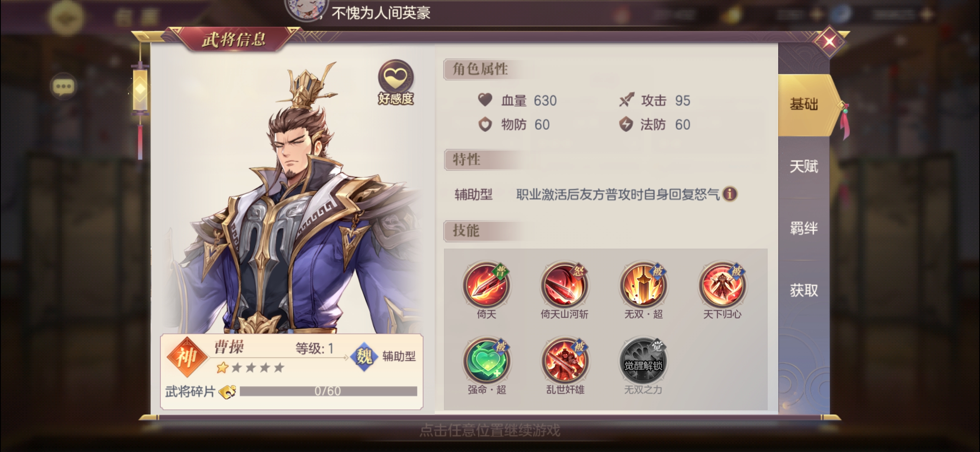Select the 倚天 basic attack skill icon

coord(486,285)
